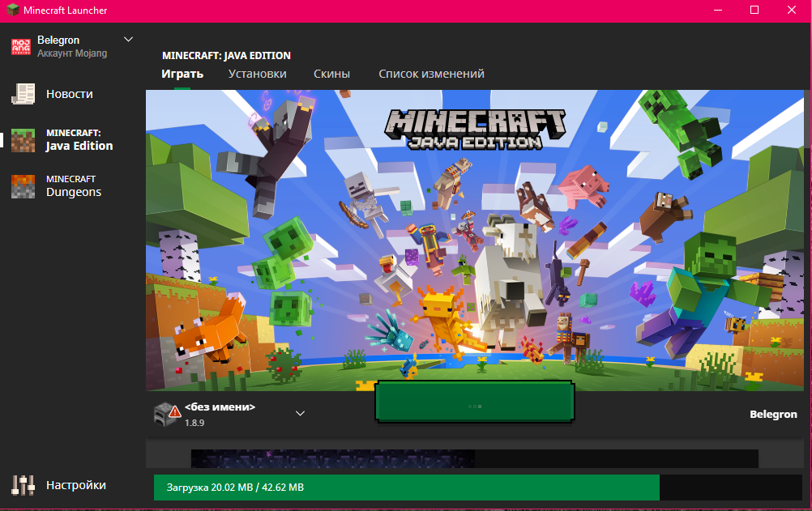This screenshot has width=812, height=511.
Task: Open Minecraft Dungeons from the sidebar
Action: pyautogui.click(x=56, y=186)
